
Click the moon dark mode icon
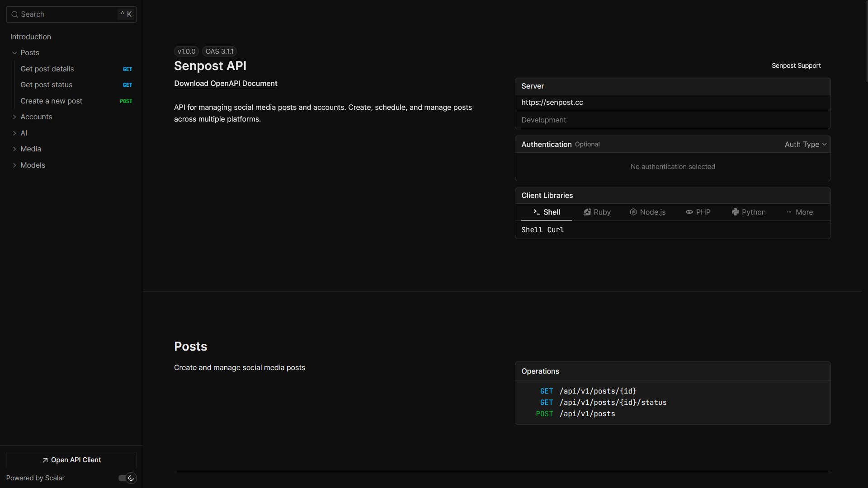(x=131, y=478)
